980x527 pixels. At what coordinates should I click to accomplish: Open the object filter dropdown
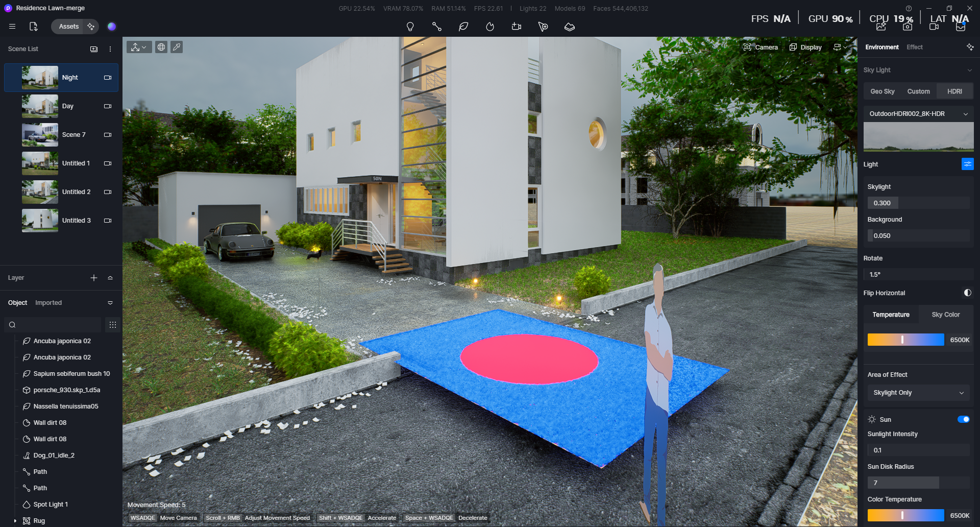110,303
